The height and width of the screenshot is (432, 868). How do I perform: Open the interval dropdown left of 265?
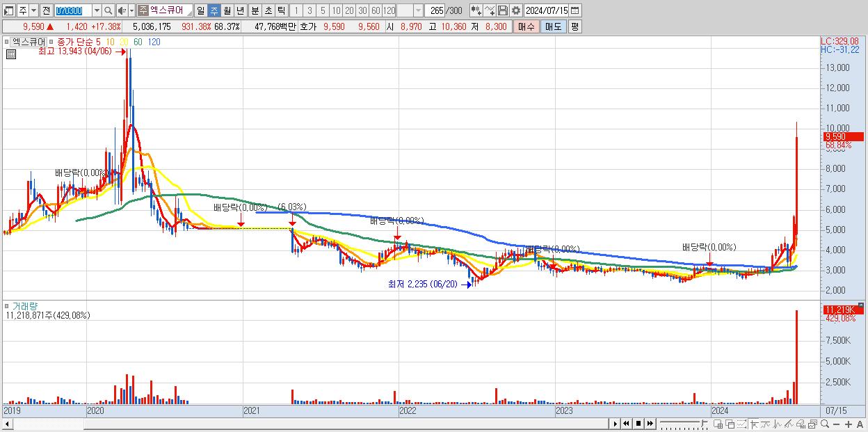pos(418,10)
